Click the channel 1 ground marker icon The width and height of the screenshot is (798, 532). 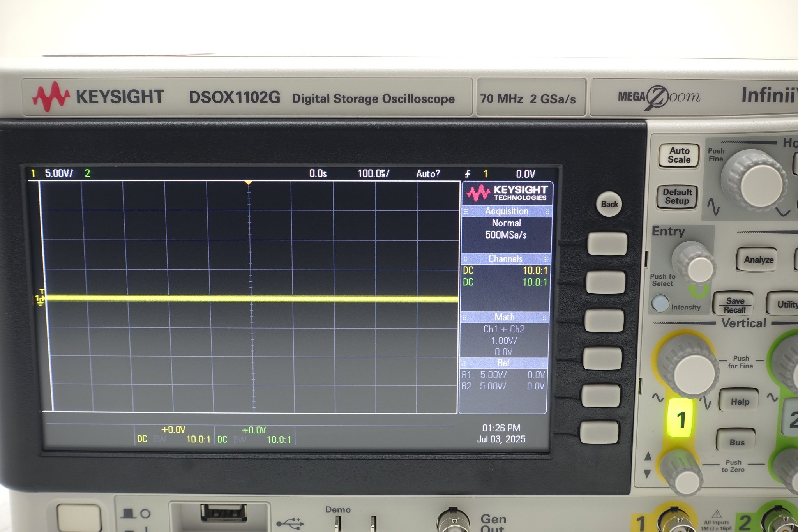tap(40, 299)
